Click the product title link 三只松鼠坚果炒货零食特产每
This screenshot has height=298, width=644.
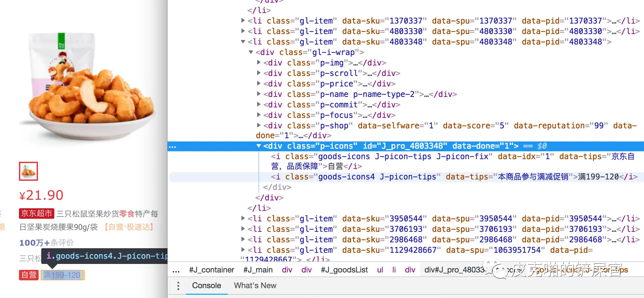(107, 214)
